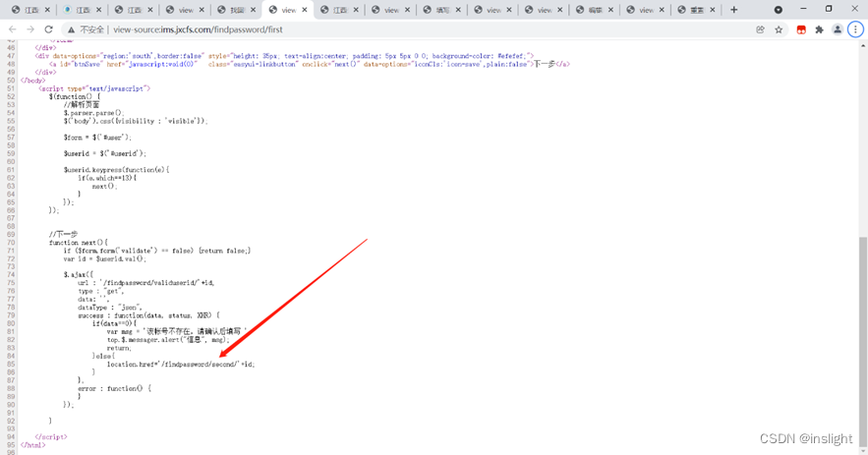
Task: Click the var msg 该帐号不存在 line
Action: click(x=176, y=331)
